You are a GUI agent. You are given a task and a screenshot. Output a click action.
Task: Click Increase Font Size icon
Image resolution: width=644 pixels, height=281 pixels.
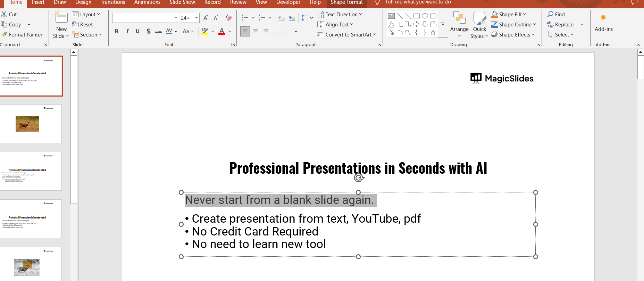(x=206, y=18)
